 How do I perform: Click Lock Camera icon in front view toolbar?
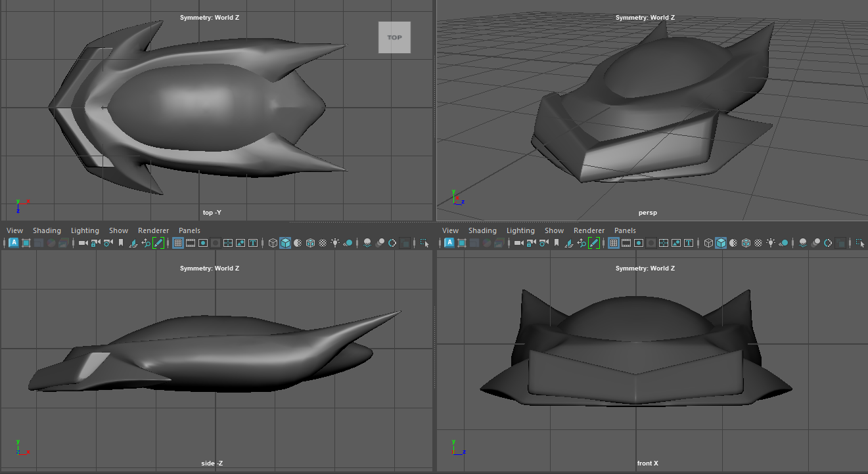click(531, 243)
